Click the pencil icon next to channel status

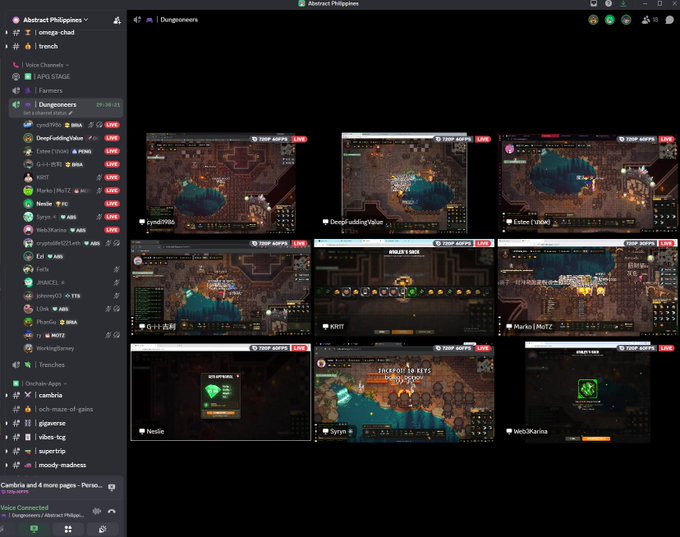71,113
